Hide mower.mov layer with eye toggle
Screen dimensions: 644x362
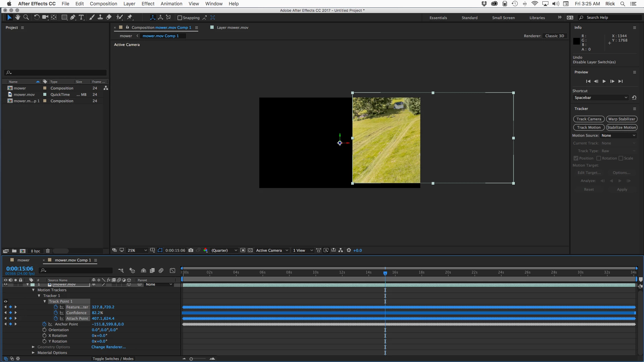click(5, 285)
